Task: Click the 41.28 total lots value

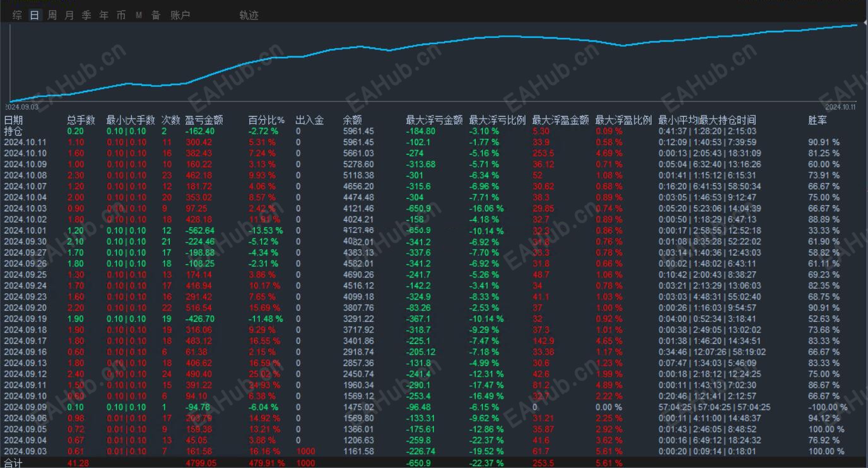Action: 78,462
